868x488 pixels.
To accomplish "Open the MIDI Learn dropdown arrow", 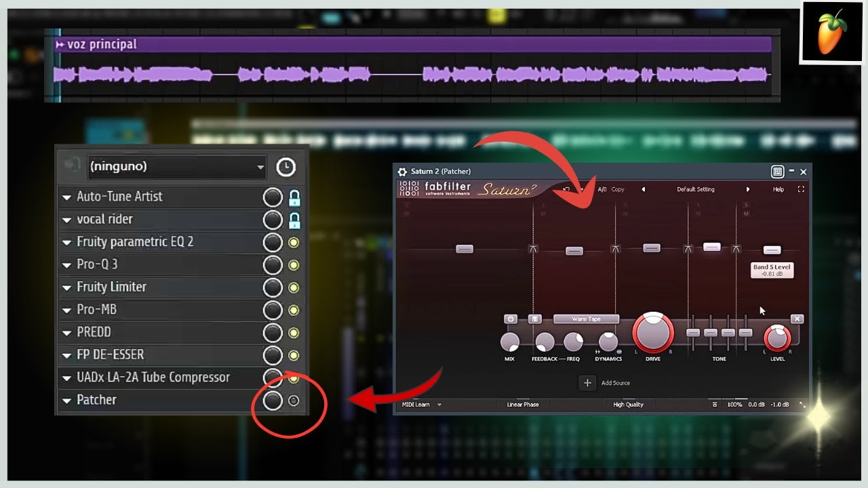I will point(439,405).
